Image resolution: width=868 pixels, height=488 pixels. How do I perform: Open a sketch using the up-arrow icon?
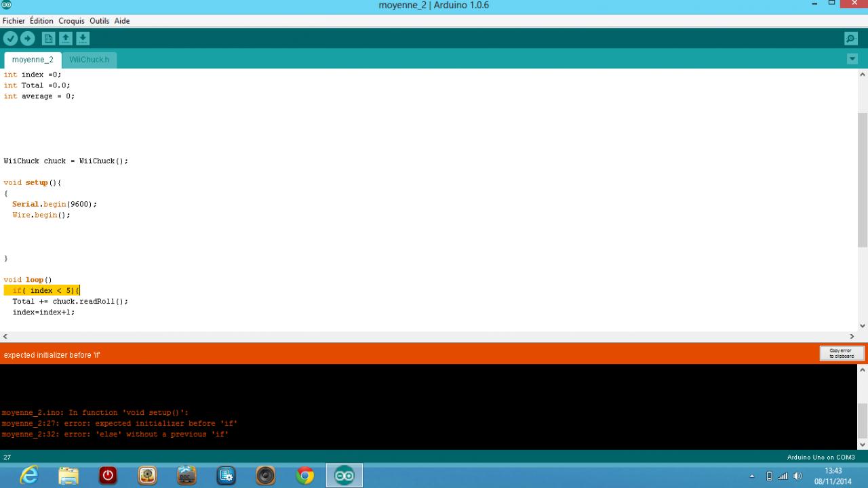pyautogui.click(x=66, y=39)
